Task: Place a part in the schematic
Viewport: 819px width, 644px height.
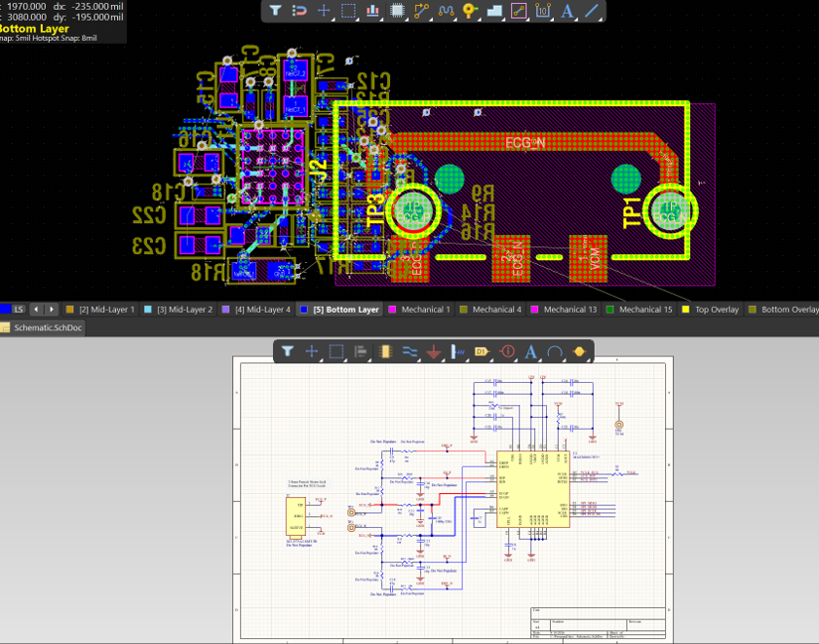Action: [x=385, y=351]
